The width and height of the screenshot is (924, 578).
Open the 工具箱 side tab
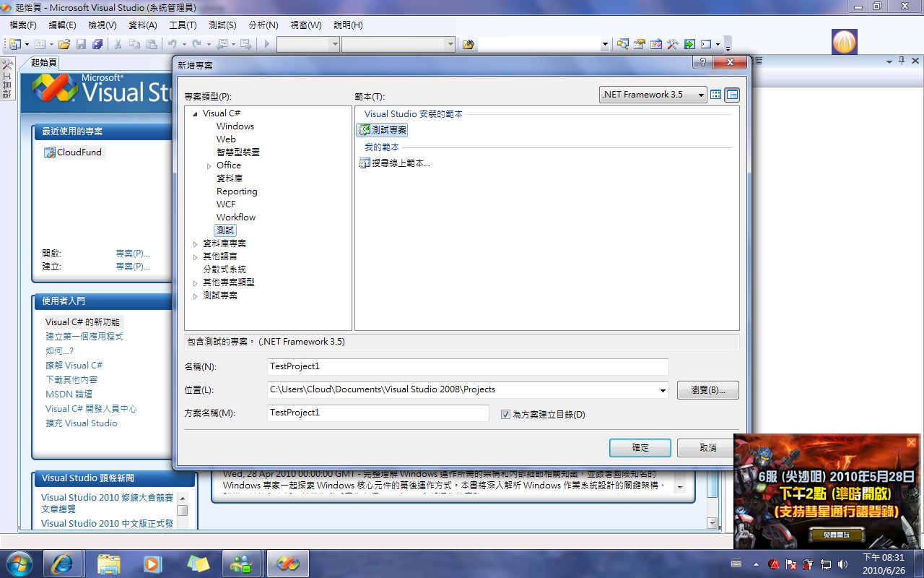pos(7,79)
